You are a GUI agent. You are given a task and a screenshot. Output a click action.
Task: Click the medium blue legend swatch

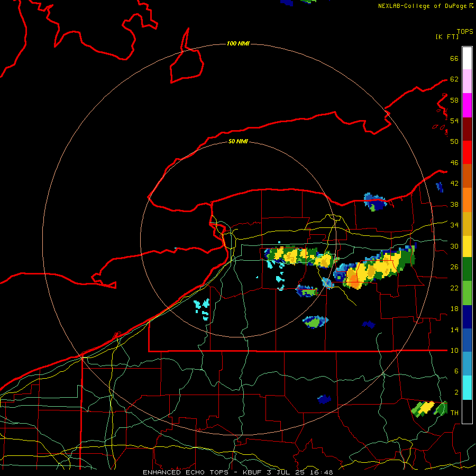pyautogui.click(x=467, y=340)
